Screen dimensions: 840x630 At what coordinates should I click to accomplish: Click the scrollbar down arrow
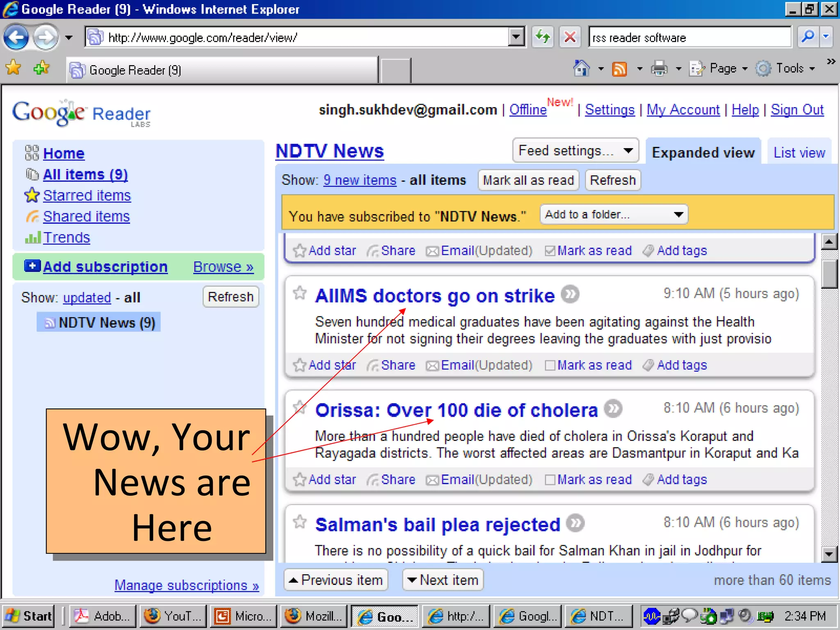pos(829,555)
